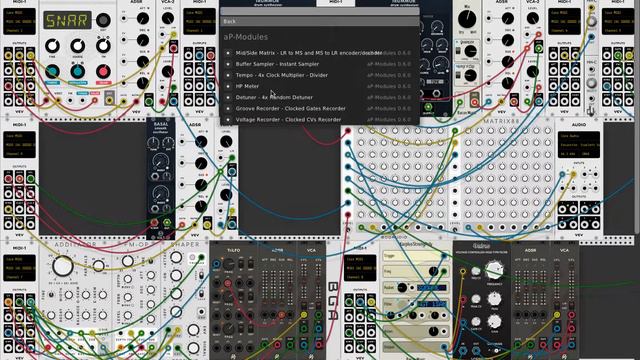Image resolution: width=640 pixels, height=360 pixels.
Task: Toggle favorite dot beside HP Meter
Action: [x=228, y=86]
